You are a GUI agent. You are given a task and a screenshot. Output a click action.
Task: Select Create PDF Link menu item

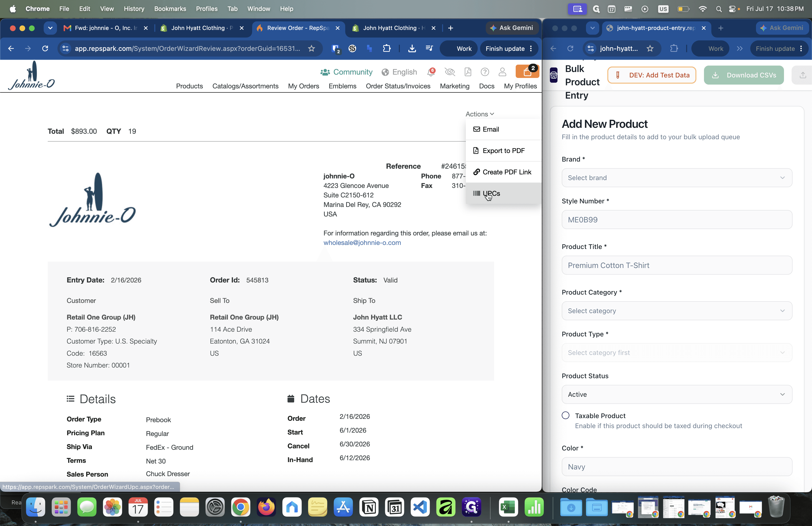503,172
